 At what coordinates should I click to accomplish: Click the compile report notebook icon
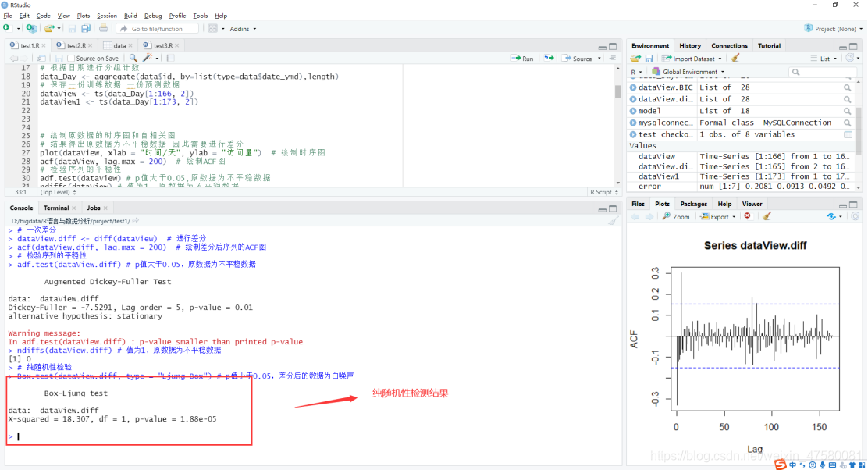tap(170, 58)
